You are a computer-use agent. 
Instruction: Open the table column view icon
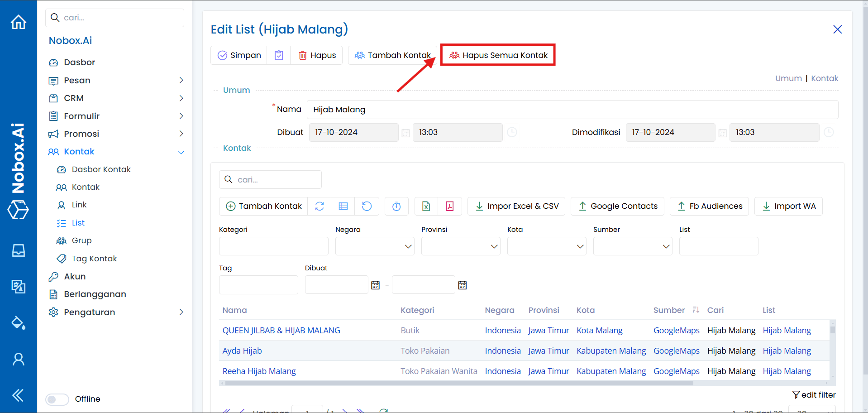tap(343, 206)
